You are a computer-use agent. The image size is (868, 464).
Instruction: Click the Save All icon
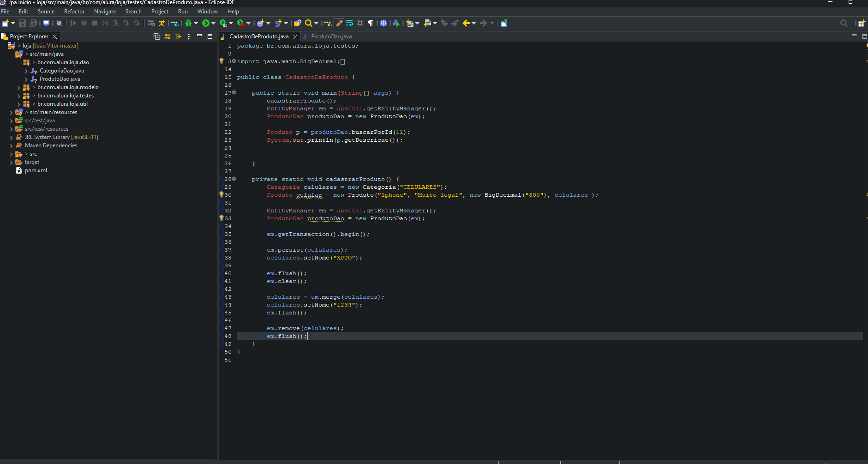coord(33,23)
